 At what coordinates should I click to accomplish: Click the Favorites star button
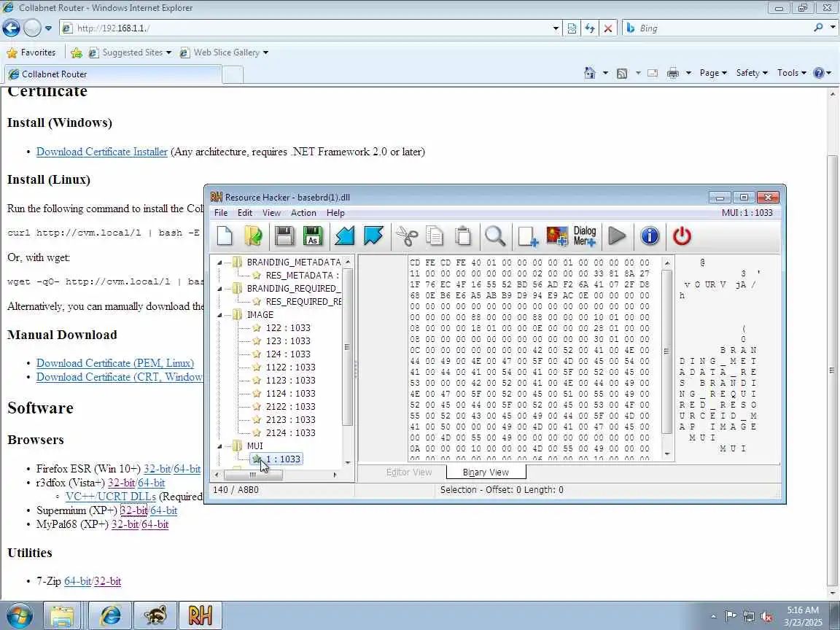[x=31, y=52]
